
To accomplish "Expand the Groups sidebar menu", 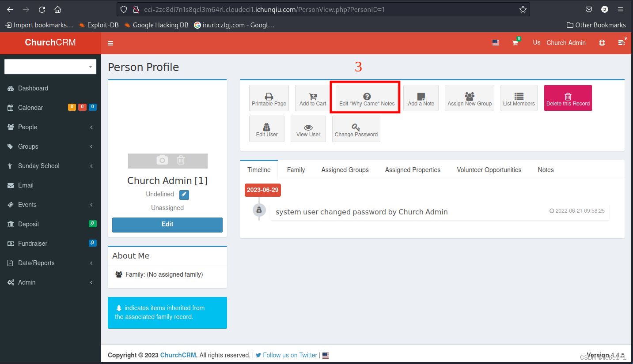I will [x=50, y=146].
